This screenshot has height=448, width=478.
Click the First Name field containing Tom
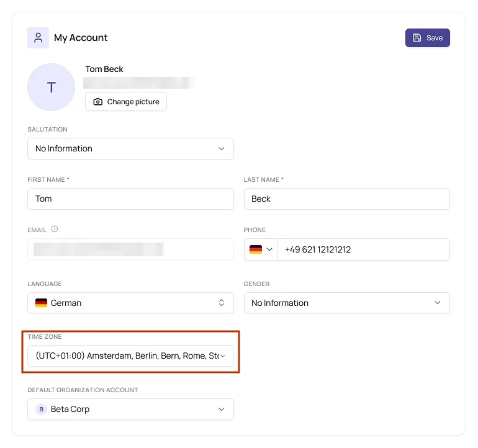coord(130,199)
